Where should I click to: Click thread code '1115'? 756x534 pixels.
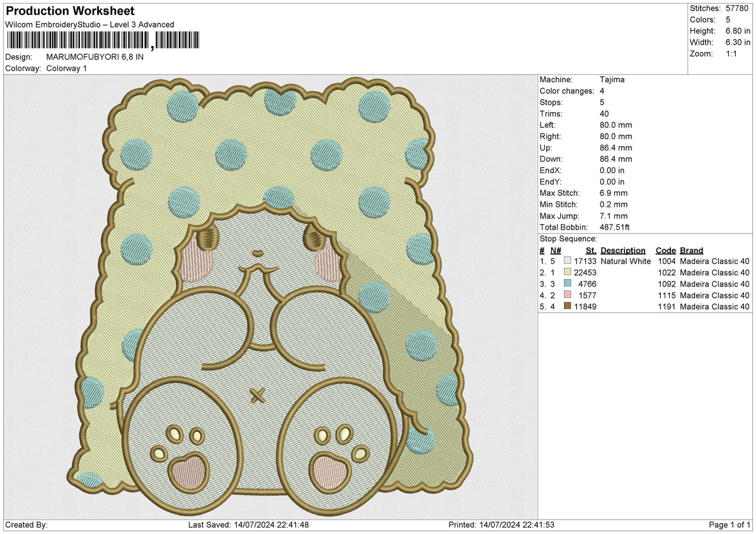click(667, 295)
